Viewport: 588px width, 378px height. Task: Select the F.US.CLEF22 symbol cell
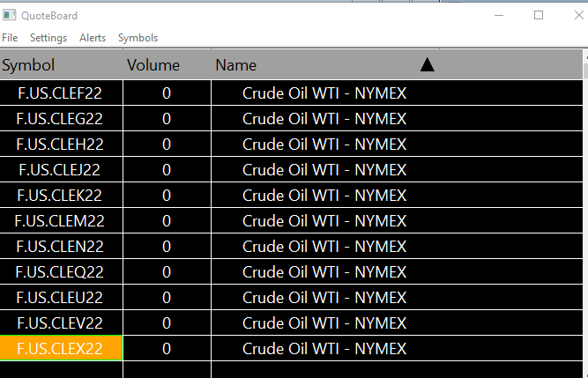pos(61,93)
